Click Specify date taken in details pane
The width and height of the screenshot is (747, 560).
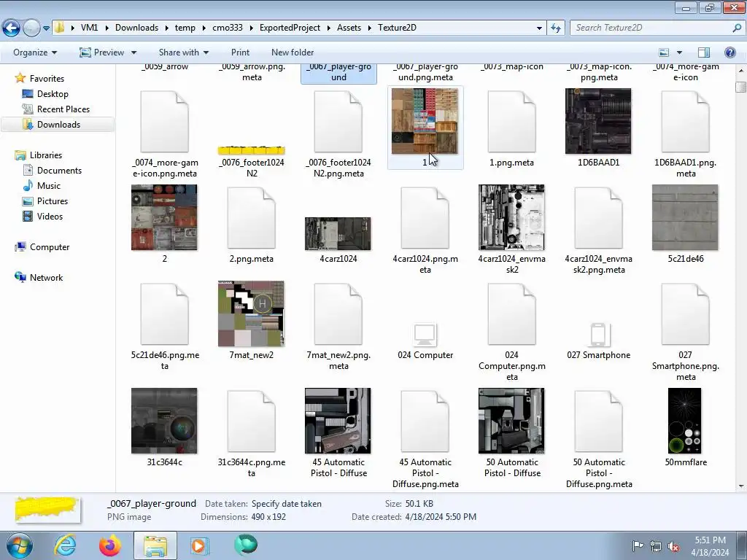coord(286,504)
